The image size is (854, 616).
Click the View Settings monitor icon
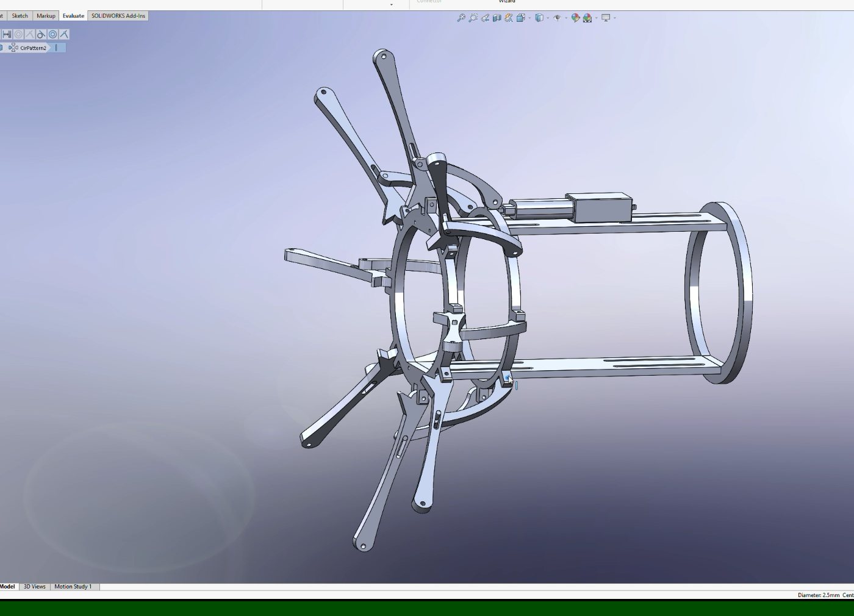point(606,18)
